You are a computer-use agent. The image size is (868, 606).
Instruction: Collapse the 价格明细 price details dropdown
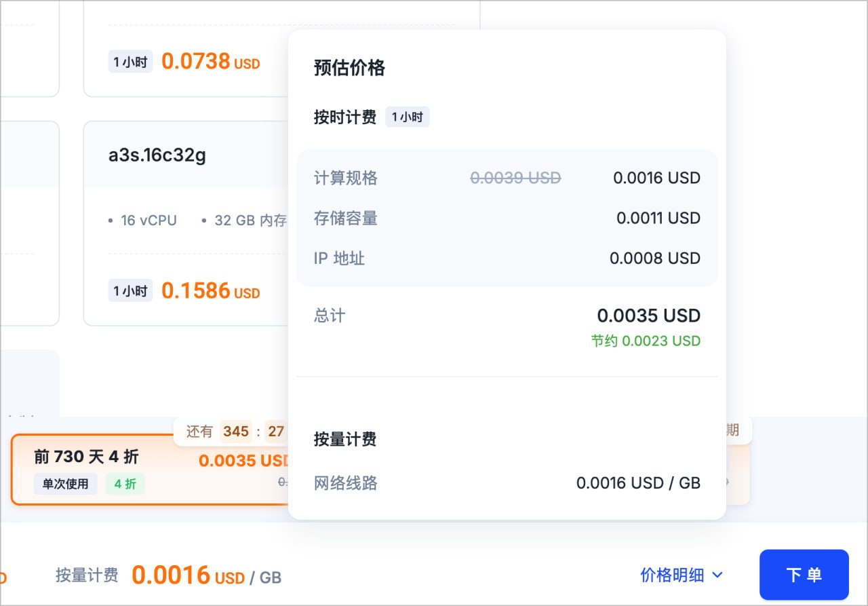(x=682, y=575)
